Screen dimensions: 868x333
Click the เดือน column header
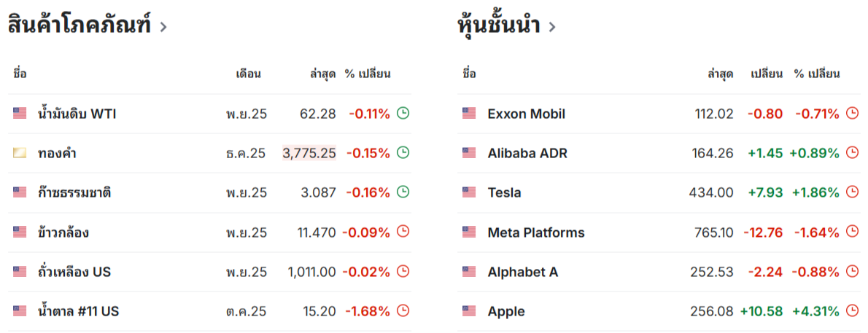coord(249,74)
